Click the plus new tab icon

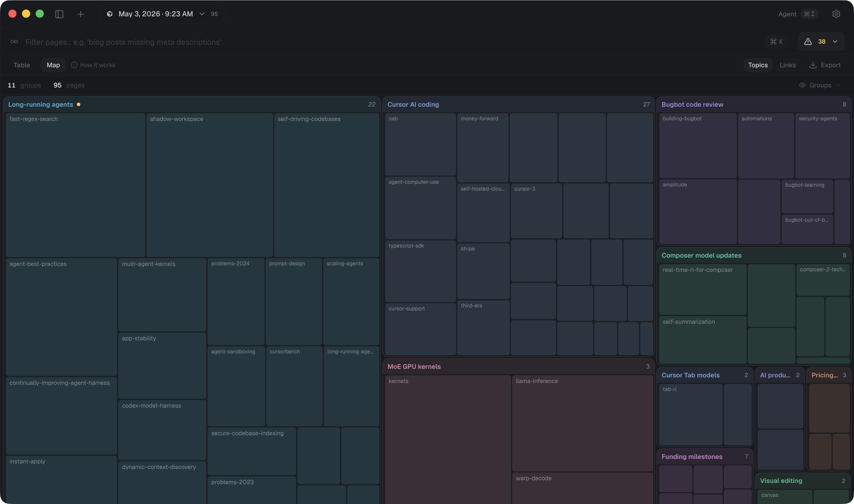[x=81, y=14]
